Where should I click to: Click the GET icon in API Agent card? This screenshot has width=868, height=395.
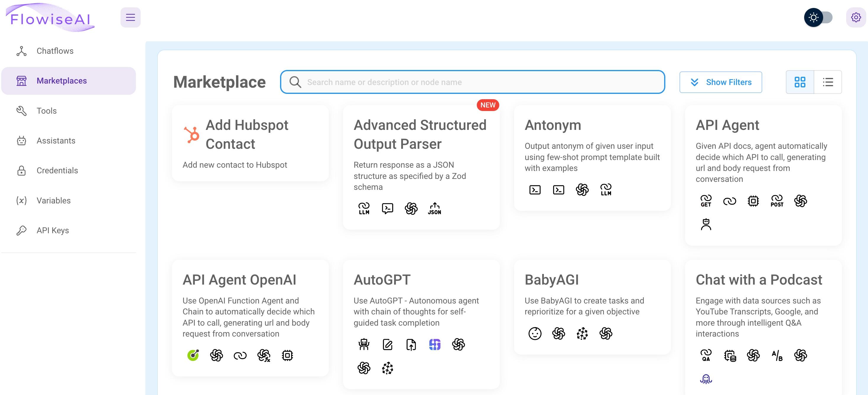[706, 201]
